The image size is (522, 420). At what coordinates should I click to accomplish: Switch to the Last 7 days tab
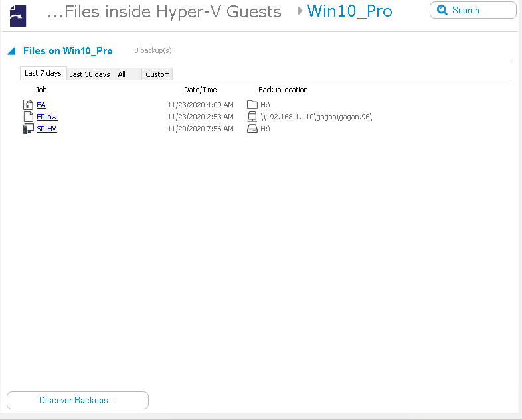(43, 74)
